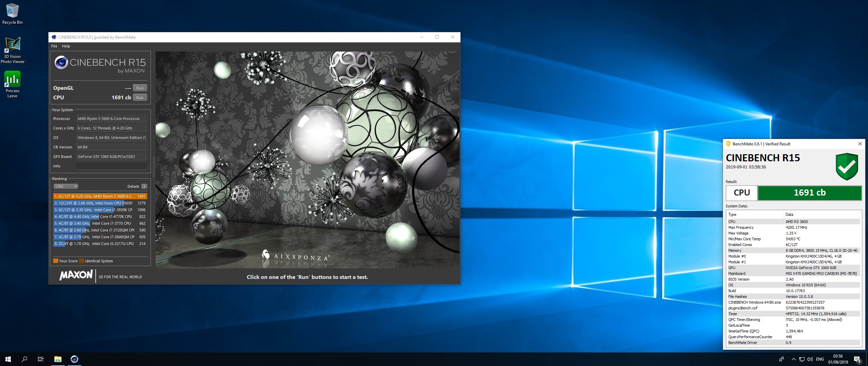
Task: Click the ENG input language indicator
Action: [820, 359]
